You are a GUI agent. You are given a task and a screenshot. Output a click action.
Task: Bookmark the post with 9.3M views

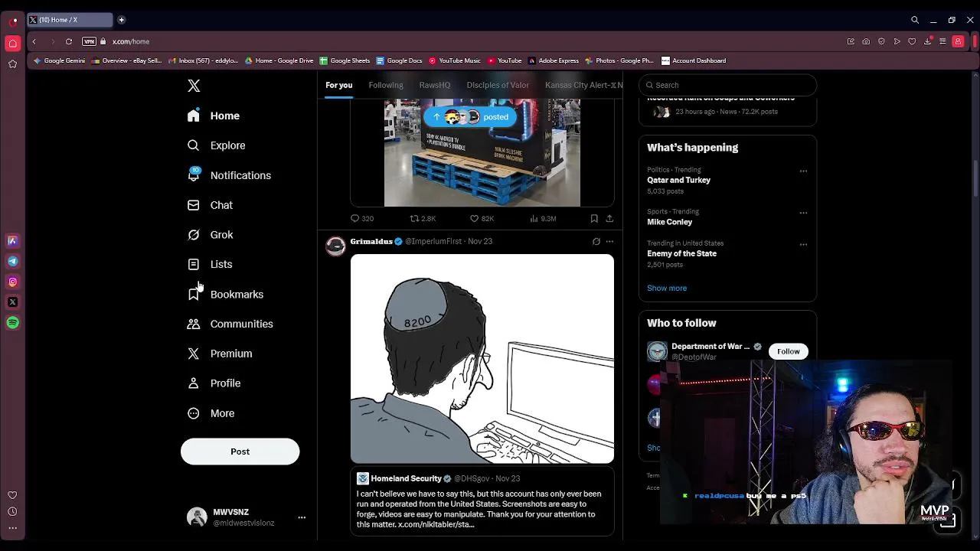[594, 218]
